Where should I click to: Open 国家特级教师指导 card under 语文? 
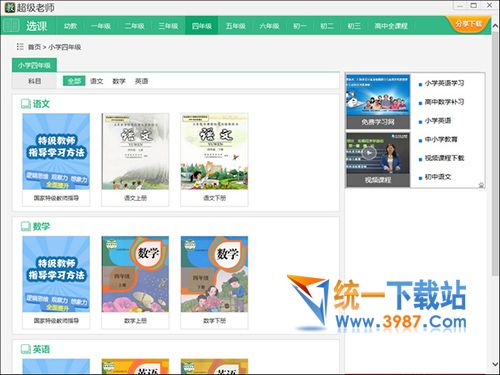(56, 160)
